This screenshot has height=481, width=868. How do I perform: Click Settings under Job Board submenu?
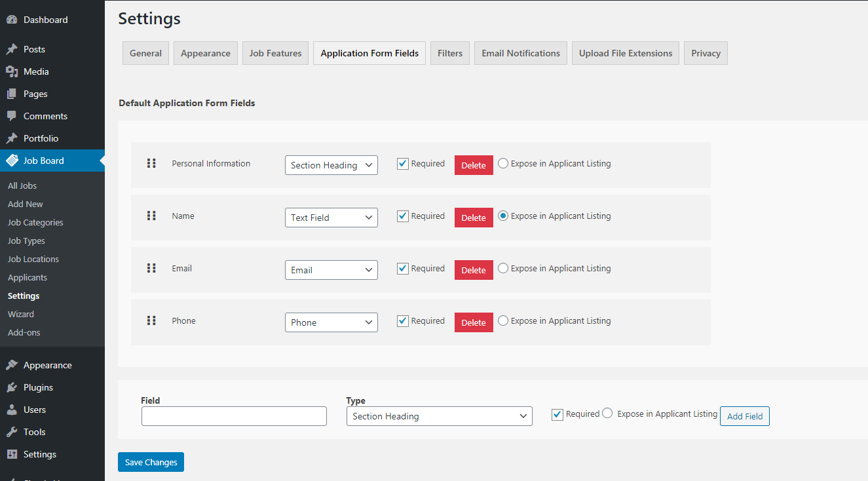[24, 296]
